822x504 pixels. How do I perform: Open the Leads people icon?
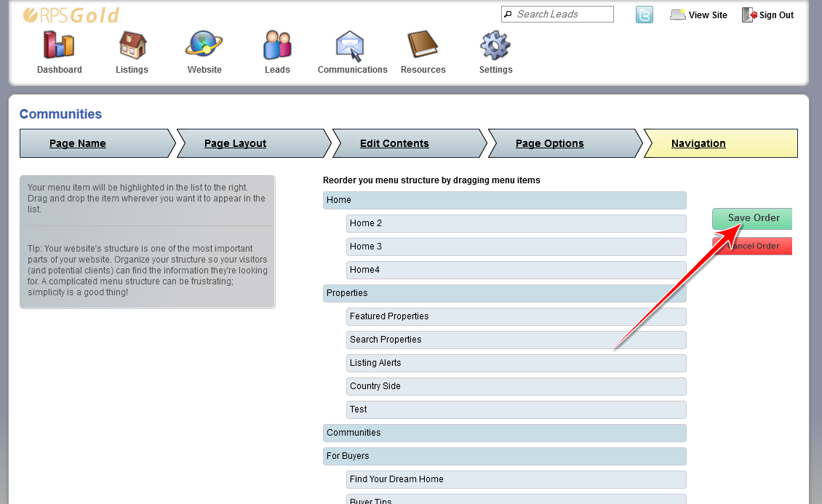[x=277, y=44]
